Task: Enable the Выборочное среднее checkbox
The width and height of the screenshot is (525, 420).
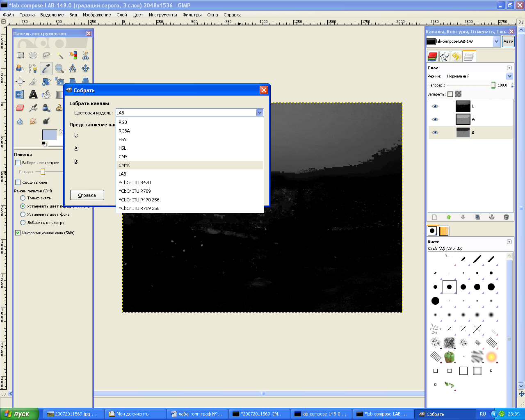Action: click(18, 163)
